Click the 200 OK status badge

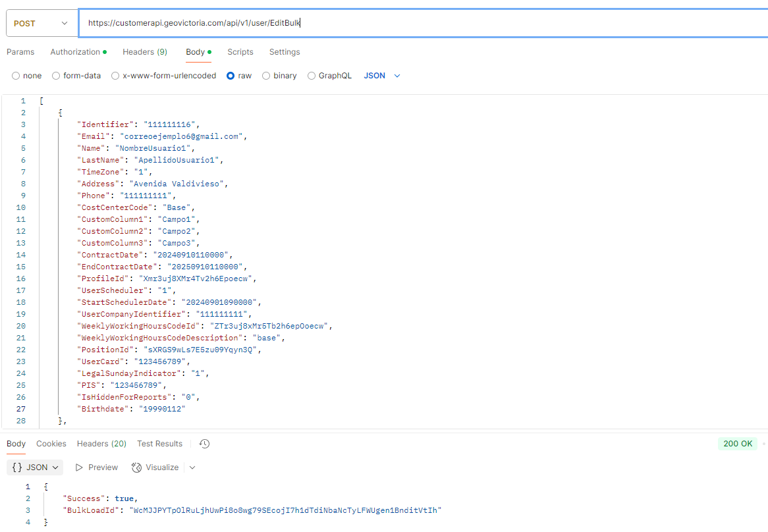(737, 444)
